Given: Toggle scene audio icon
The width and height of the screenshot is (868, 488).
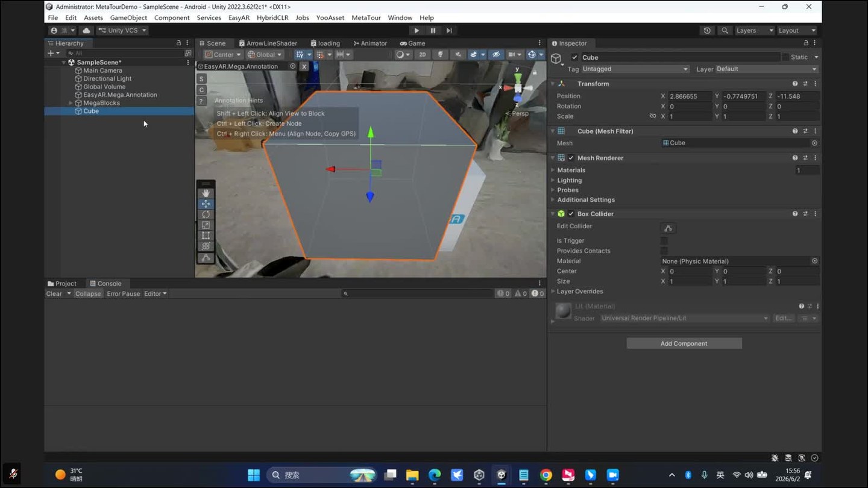Looking at the screenshot, I should 458,54.
